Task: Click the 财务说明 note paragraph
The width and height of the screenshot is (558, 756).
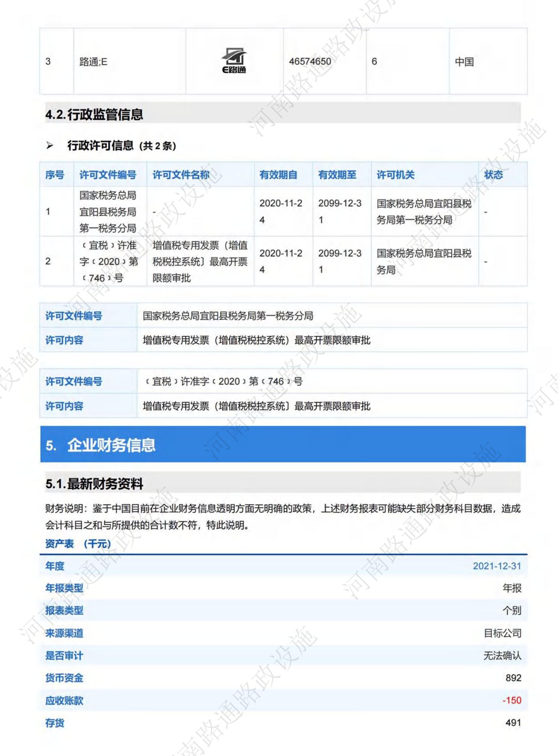Action: coord(283,517)
